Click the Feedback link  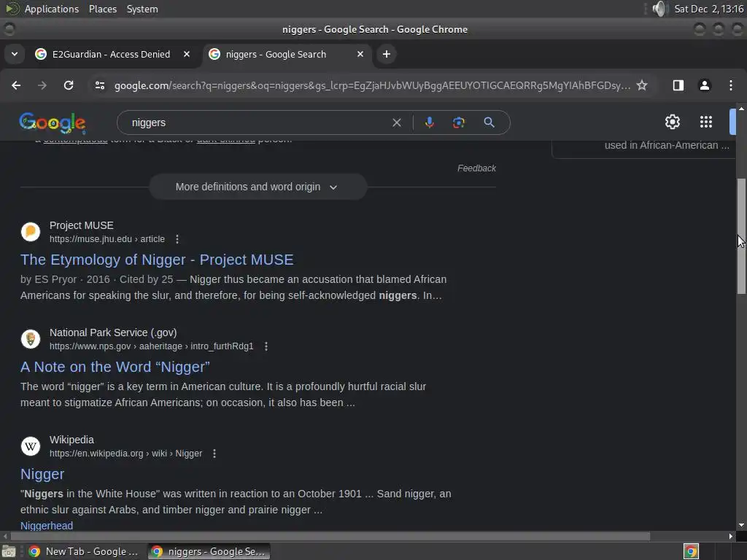476,168
